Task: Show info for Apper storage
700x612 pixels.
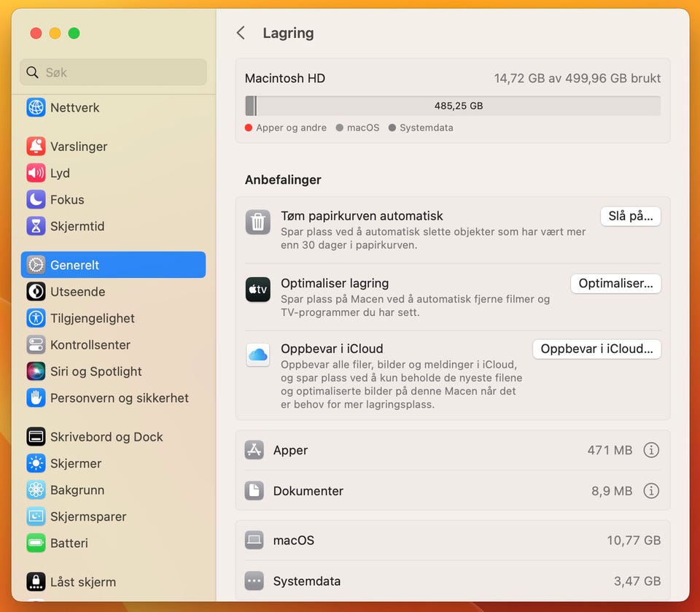Action: (651, 450)
